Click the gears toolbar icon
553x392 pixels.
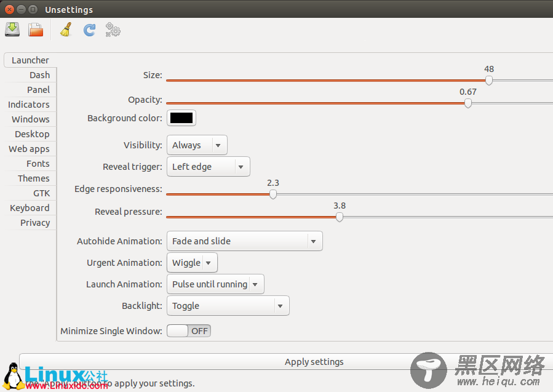(x=113, y=30)
